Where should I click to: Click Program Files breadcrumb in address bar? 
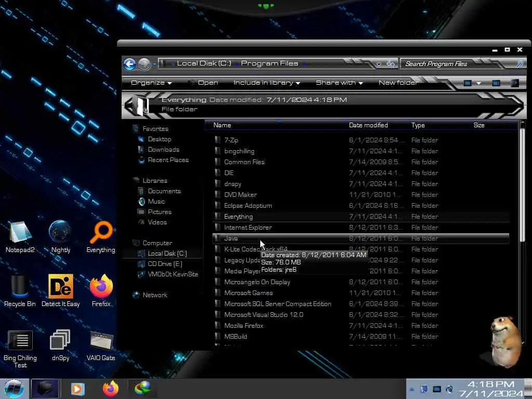coord(270,63)
